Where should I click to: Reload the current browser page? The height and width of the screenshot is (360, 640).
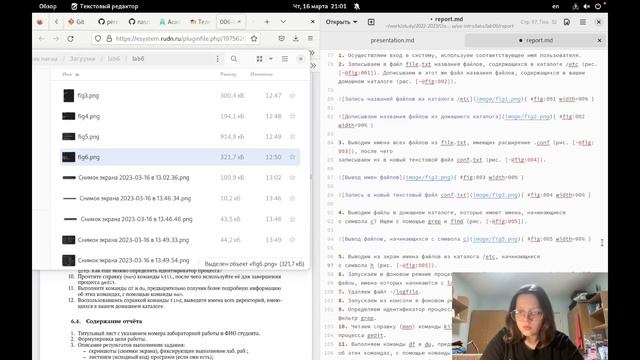[x=70, y=38]
